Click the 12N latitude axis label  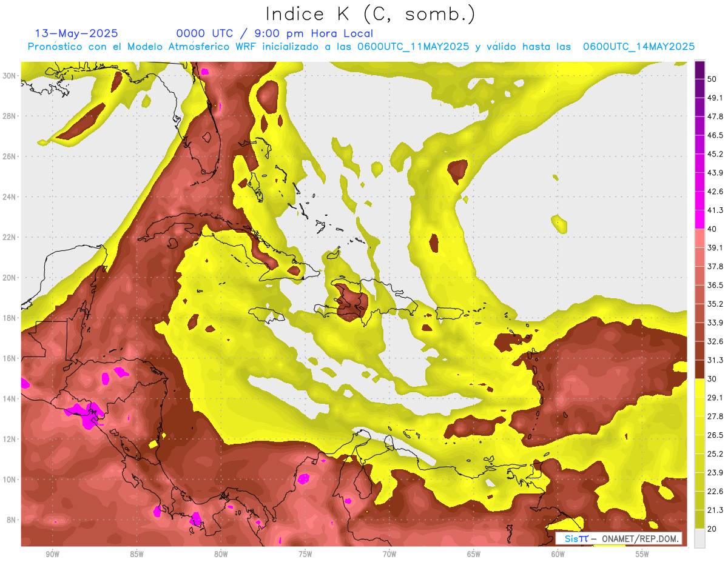pos(10,439)
